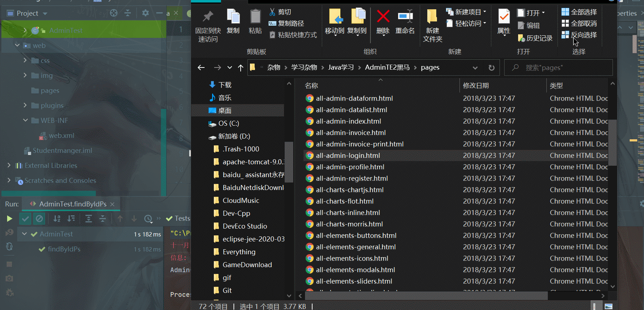Select all-charts-flot.html file
The height and width of the screenshot is (310, 644).
(345, 201)
